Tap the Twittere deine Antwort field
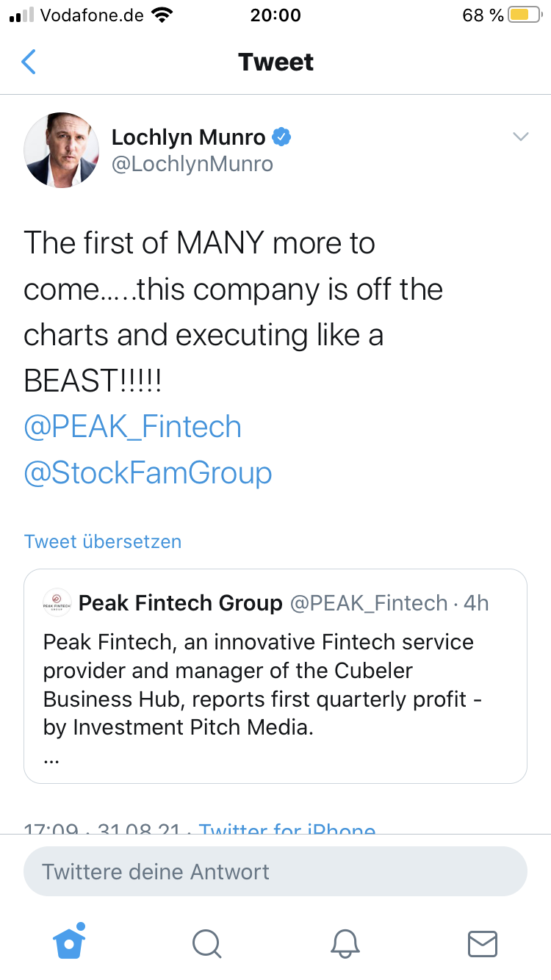Image resolution: width=551 pixels, height=980 pixels. click(275, 872)
